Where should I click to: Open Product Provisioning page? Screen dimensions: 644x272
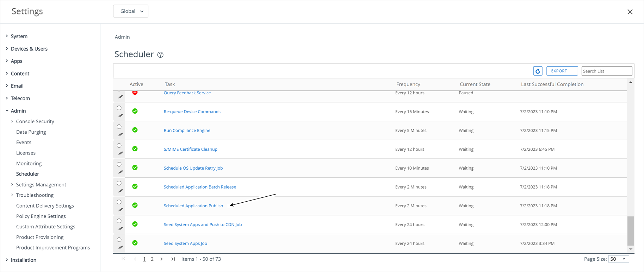40,237
